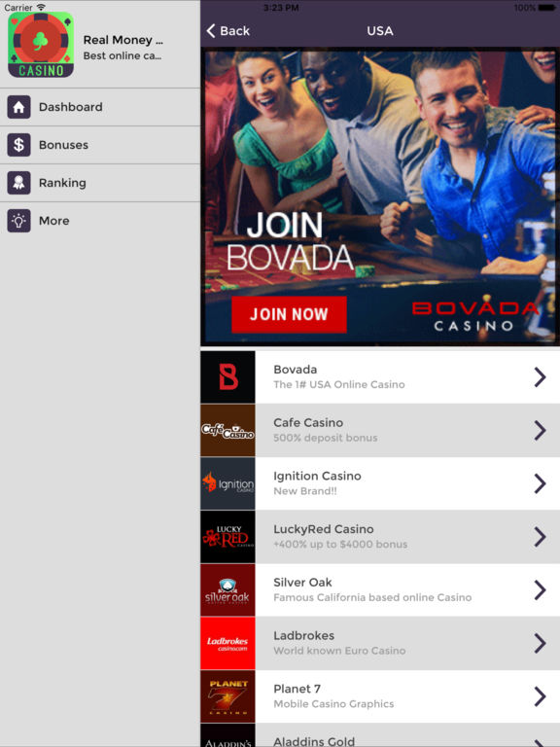560x747 pixels.
Task: Open the More menu item
Action: 100,221
